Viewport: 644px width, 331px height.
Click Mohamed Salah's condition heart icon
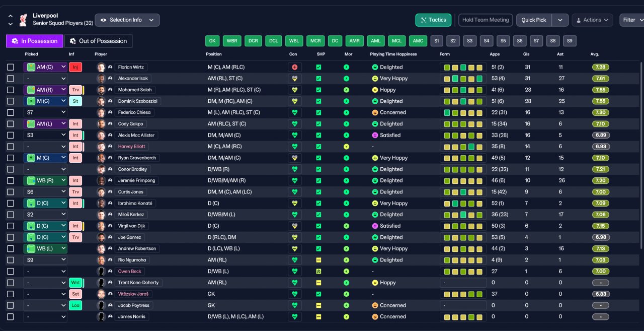pyautogui.click(x=295, y=90)
